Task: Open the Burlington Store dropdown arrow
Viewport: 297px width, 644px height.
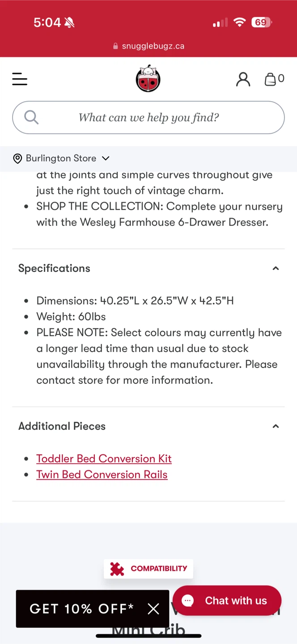Action: (x=106, y=158)
